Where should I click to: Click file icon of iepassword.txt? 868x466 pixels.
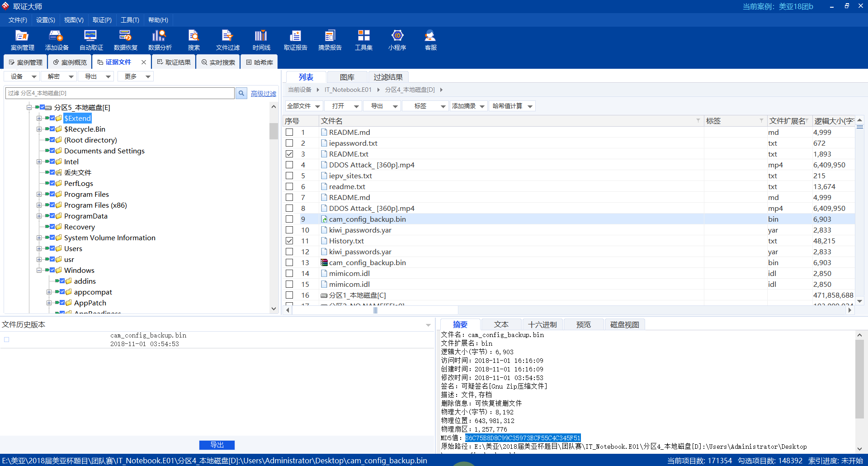(324, 143)
